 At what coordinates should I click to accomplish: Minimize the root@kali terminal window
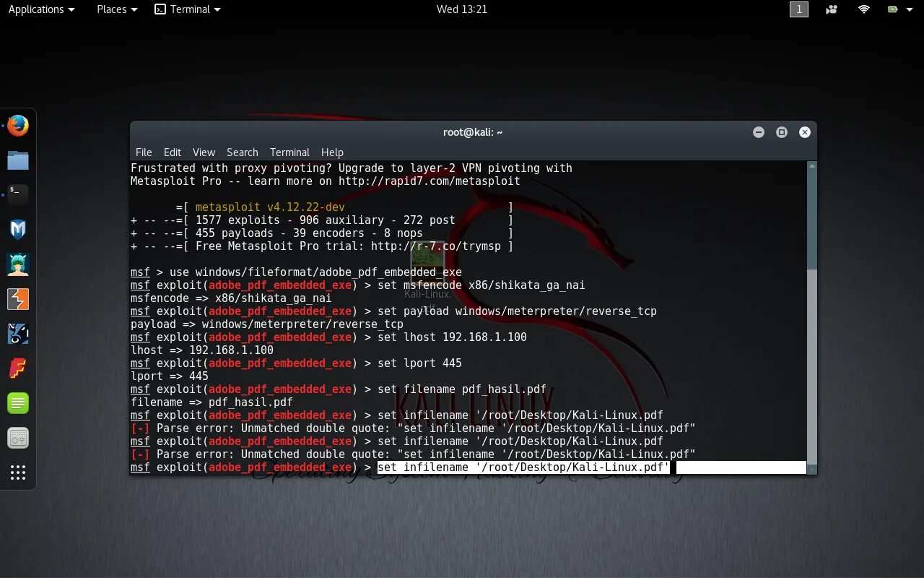click(x=759, y=132)
